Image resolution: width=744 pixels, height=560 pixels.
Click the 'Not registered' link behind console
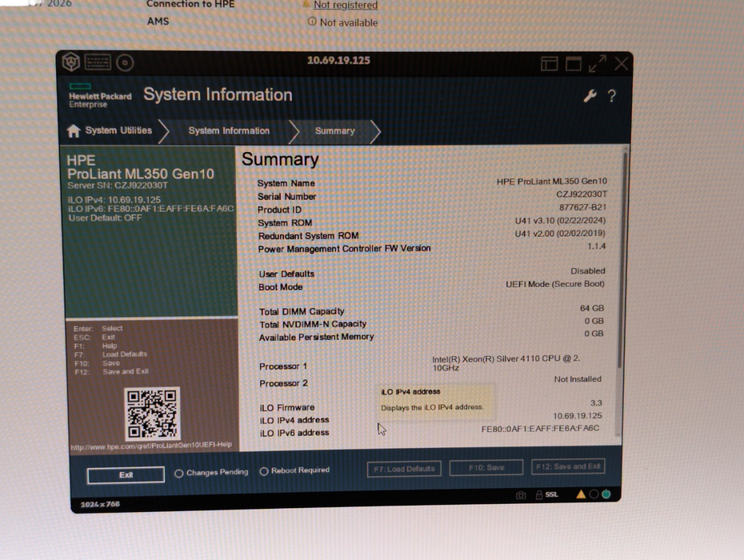(346, 6)
